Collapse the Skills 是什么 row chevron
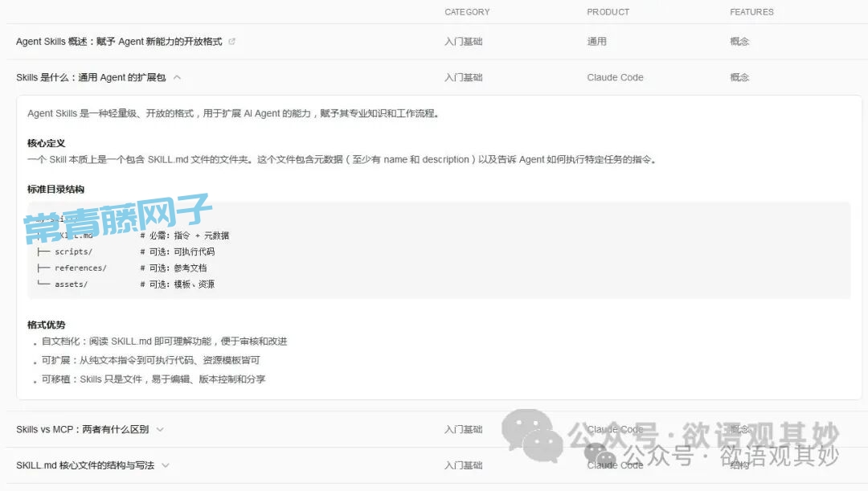868x491 pixels. coord(177,78)
